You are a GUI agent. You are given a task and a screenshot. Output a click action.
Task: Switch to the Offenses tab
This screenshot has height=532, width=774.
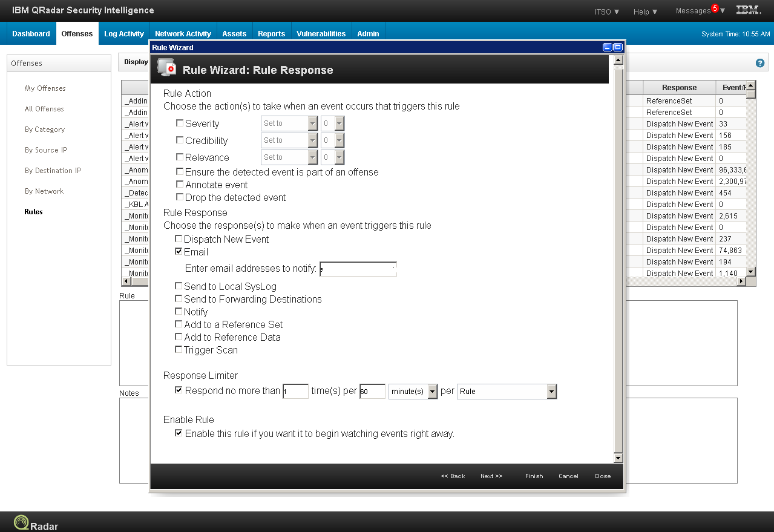point(77,33)
